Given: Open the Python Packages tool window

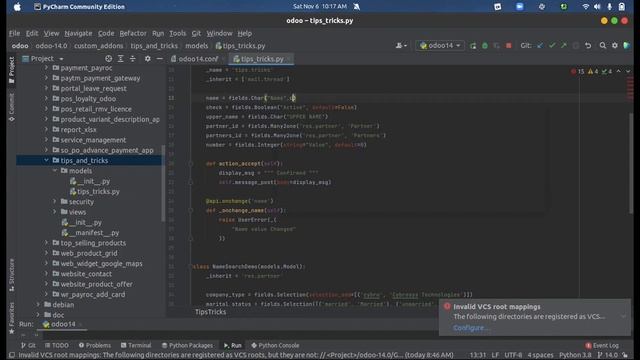Looking at the screenshot, I should [x=187, y=345].
